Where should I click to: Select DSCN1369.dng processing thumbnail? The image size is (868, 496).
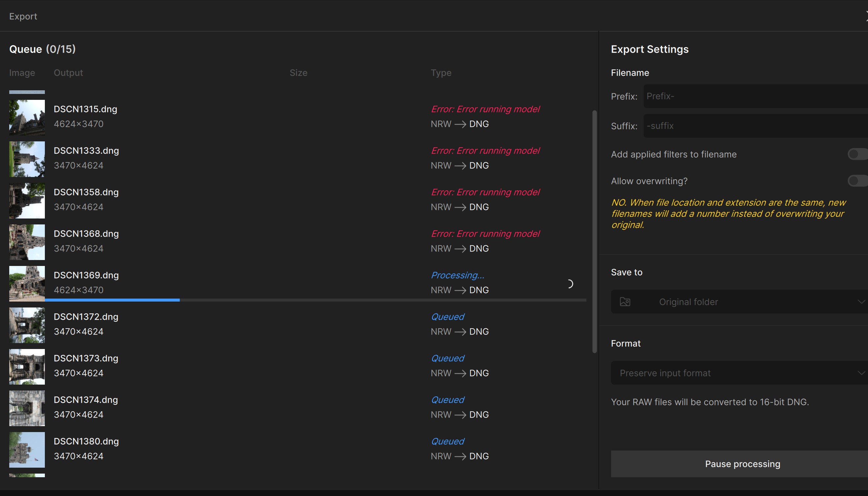[27, 283]
